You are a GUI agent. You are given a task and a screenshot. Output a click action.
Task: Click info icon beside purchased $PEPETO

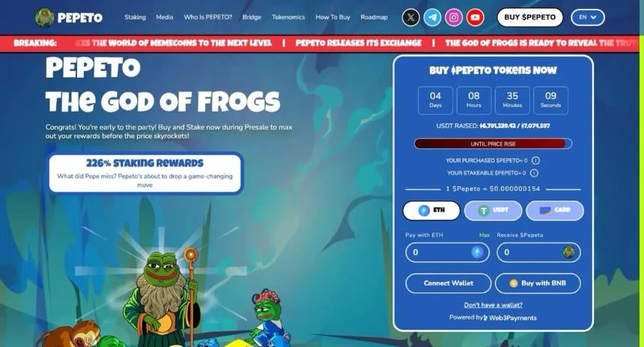[x=535, y=160]
